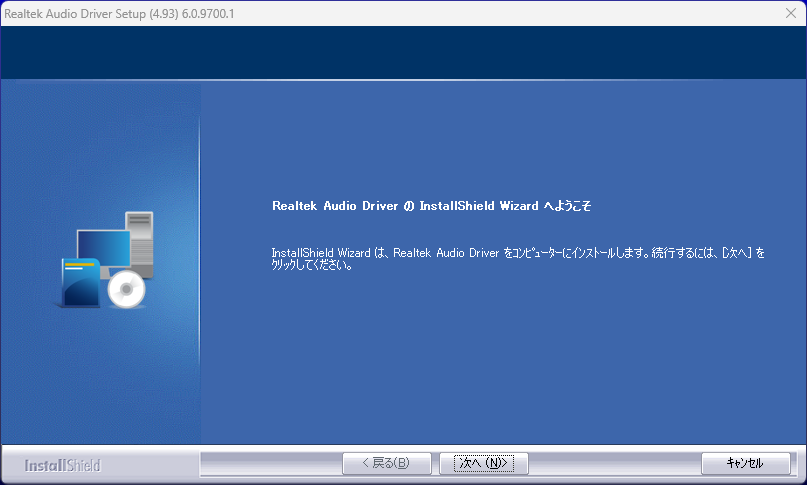Click the 次へ (N) button to continue

pyautogui.click(x=484, y=463)
